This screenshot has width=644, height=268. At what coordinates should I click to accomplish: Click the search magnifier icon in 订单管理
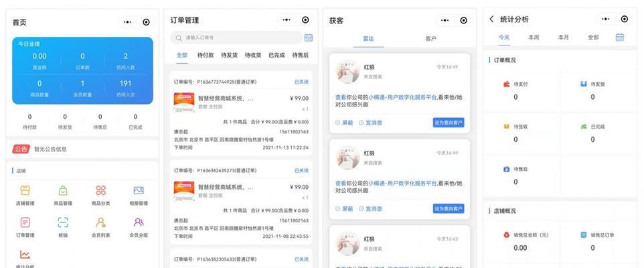(x=179, y=38)
